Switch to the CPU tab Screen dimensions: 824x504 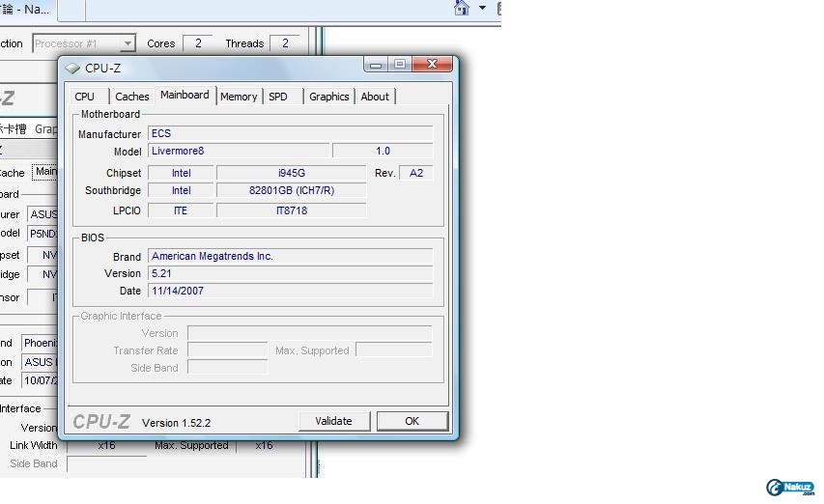(85, 97)
